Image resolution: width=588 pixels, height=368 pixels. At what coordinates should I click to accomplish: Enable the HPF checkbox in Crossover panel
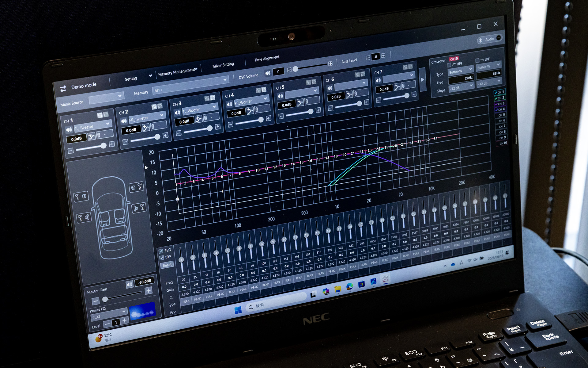click(450, 65)
